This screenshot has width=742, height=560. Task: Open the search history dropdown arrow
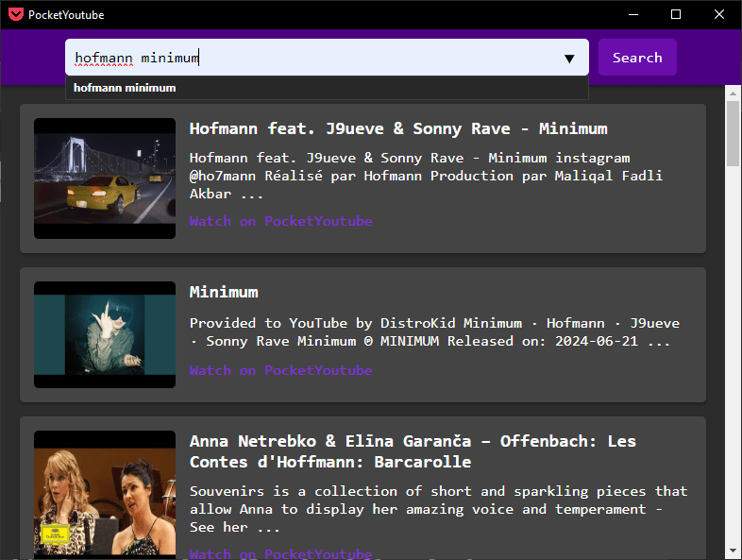569,59
